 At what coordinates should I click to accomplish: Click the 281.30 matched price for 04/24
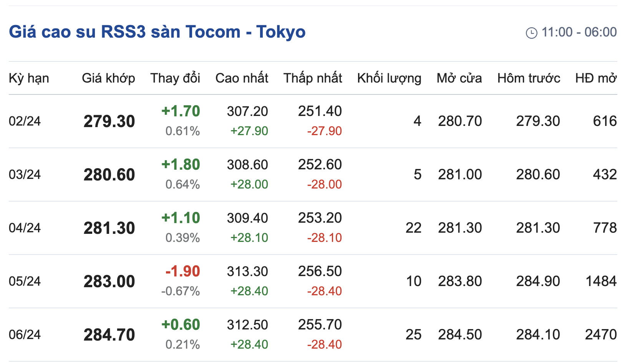tap(109, 228)
